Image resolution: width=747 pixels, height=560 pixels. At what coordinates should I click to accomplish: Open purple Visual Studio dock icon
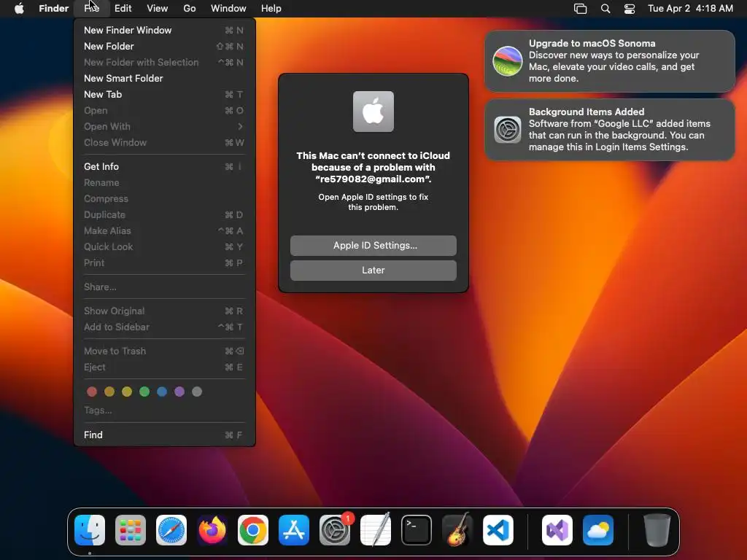tap(557, 530)
